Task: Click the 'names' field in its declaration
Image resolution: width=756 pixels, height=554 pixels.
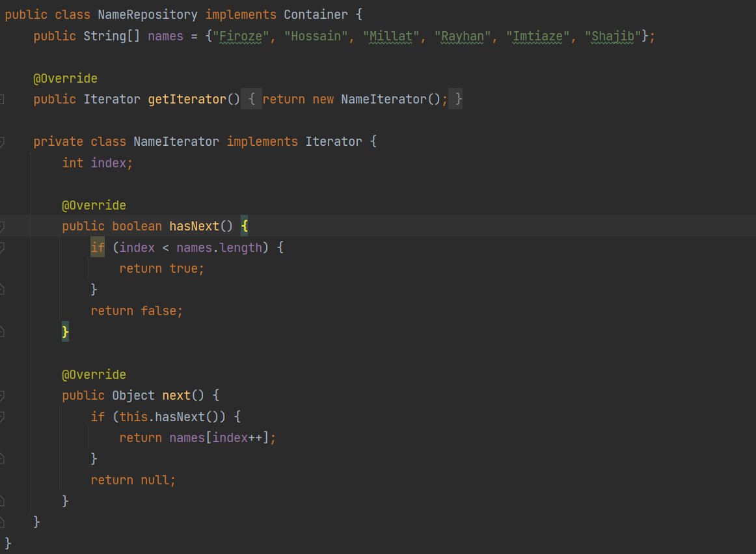Action: click(165, 36)
